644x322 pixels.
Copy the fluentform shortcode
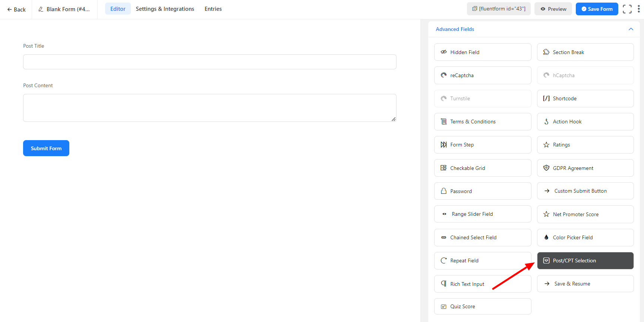point(498,9)
